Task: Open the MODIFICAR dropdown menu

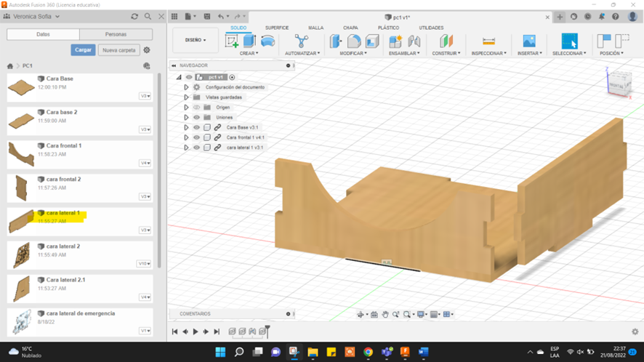Action: [353, 53]
